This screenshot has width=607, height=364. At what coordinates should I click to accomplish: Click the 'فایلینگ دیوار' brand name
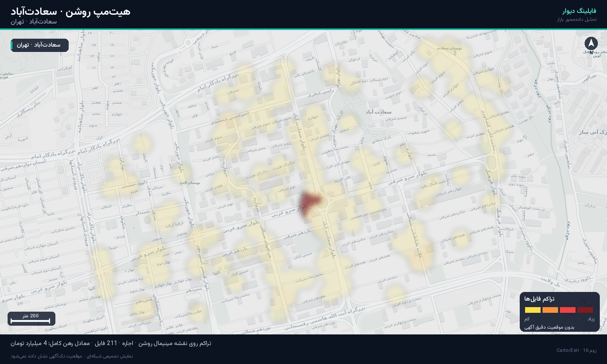579,11
